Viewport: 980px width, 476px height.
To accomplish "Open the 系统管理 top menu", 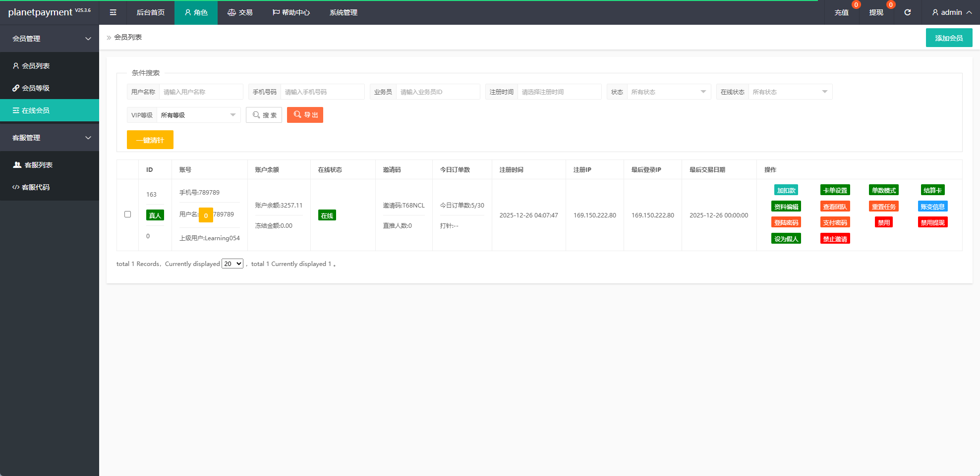I will [343, 12].
